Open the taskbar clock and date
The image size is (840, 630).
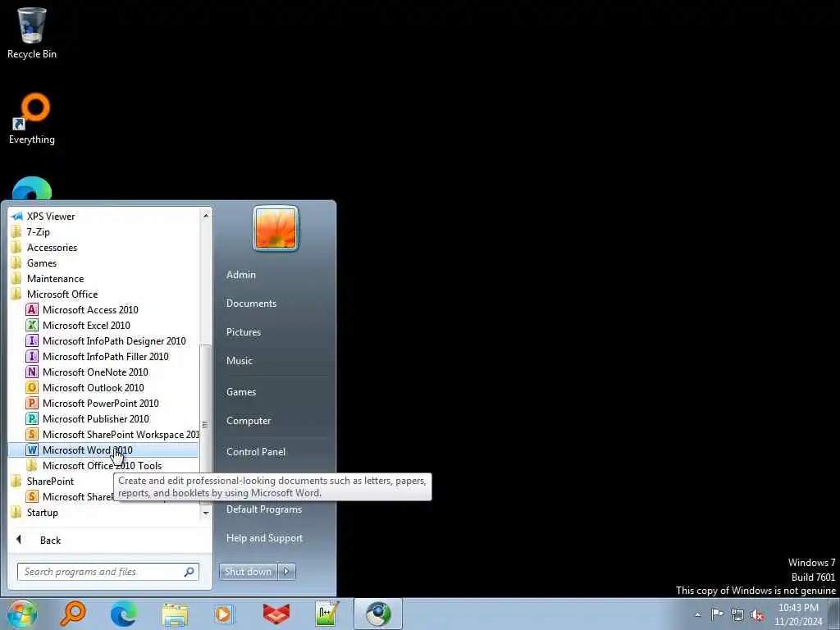(x=798, y=614)
